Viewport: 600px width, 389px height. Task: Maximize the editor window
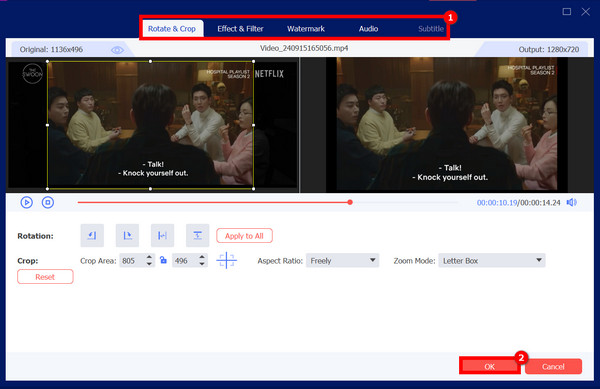pos(567,11)
